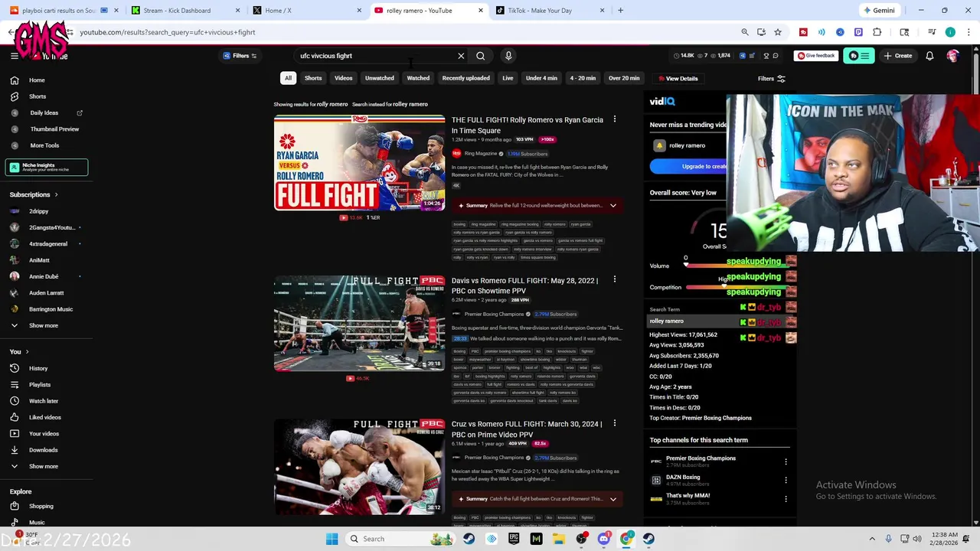Open Shopping under Explore
This screenshot has height=551, width=980.
41,507
